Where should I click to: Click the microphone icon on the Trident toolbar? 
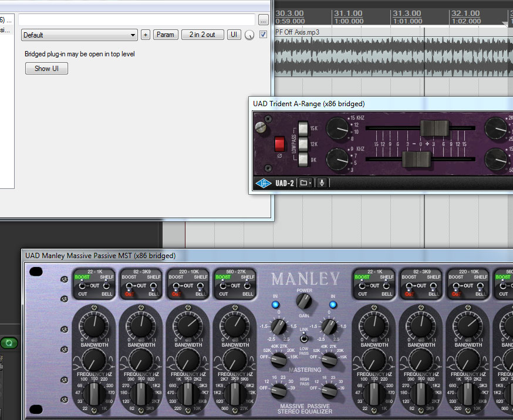coord(322,182)
